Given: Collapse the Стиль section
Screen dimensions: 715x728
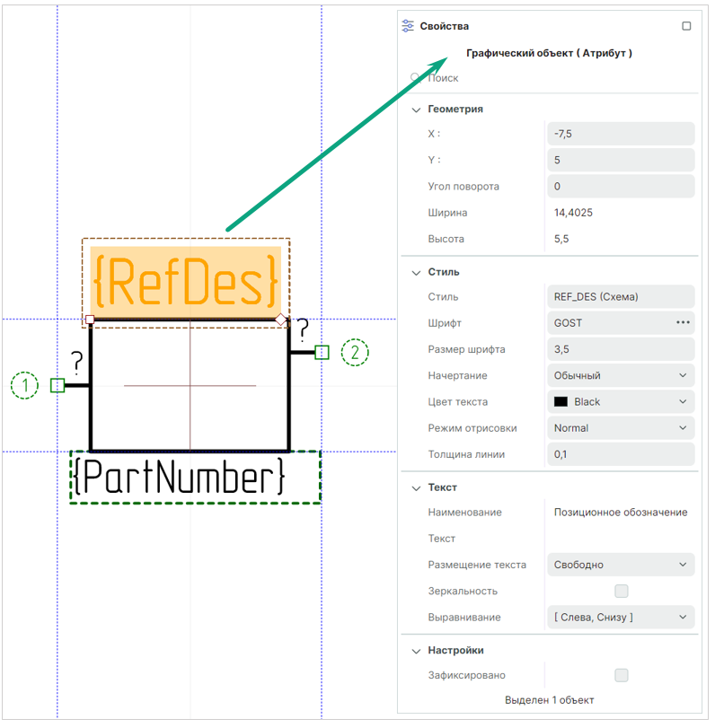Looking at the screenshot, I should tap(416, 272).
